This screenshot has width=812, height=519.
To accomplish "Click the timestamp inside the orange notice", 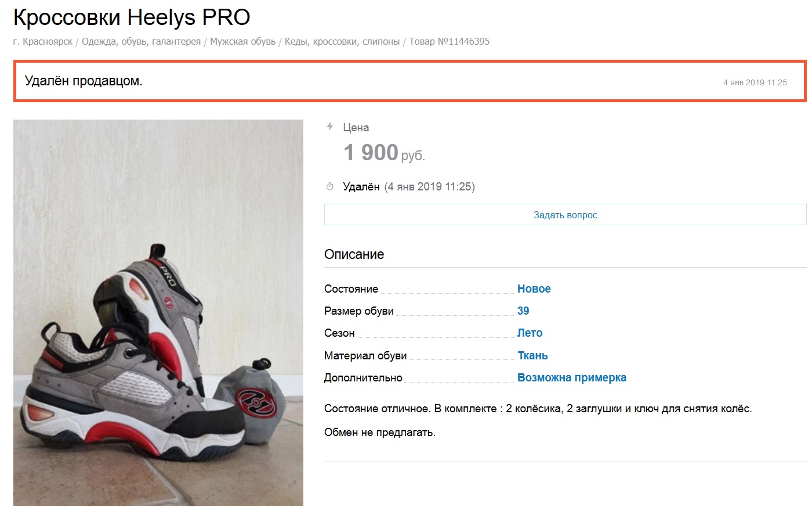I will pyautogui.click(x=755, y=82).
